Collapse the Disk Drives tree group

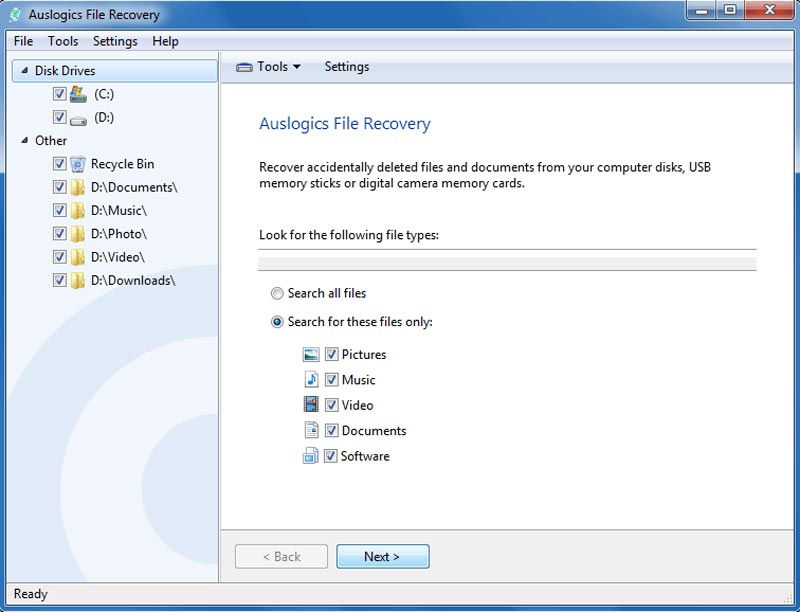click(24, 70)
